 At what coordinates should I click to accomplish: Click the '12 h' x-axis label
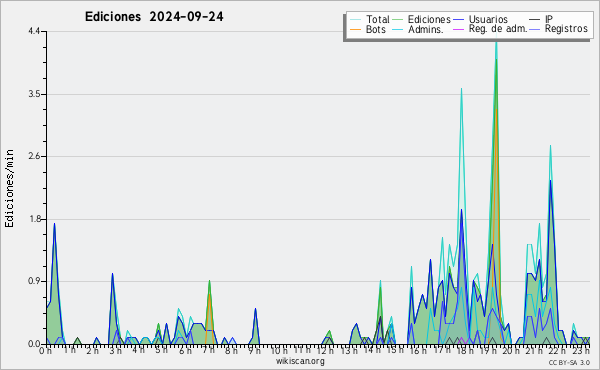(x=325, y=350)
